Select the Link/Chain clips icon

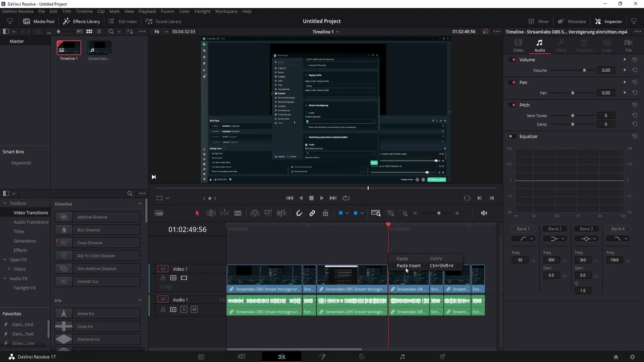(313, 214)
